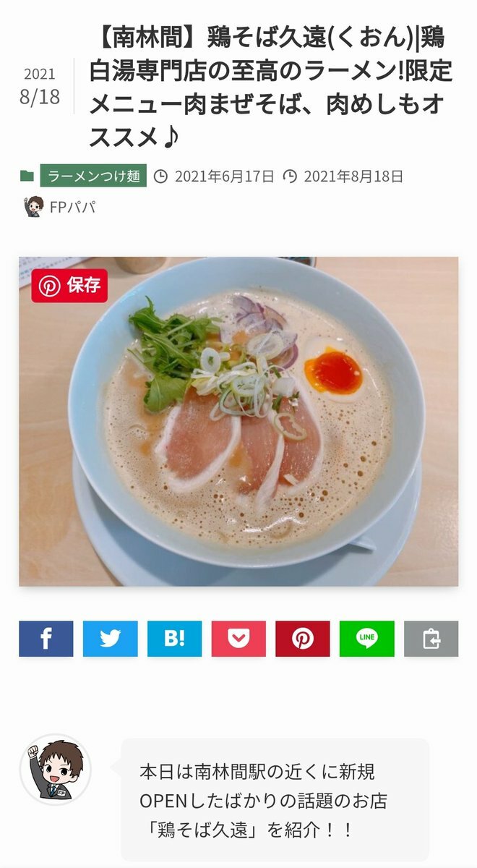Share the article on Facebook

[46, 639]
